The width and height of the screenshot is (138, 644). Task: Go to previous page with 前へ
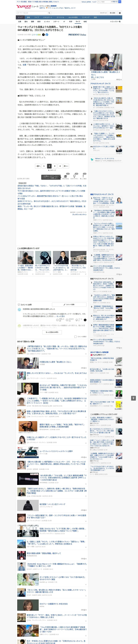(x=38, y=166)
